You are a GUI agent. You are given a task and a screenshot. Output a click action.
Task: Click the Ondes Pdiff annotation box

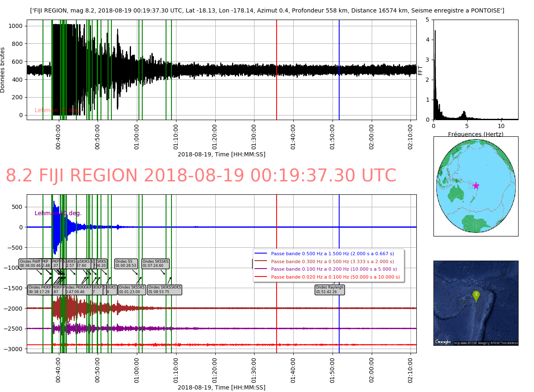pos(30,264)
